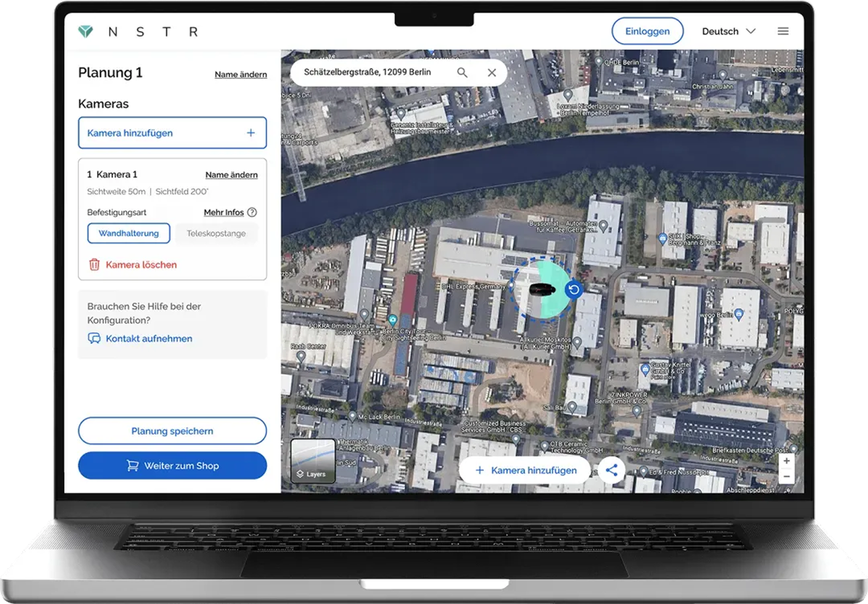This screenshot has height=604, width=868.
Task: Click the Mehr Infos question mark icon
Action: pyautogui.click(x=252, y=212)
